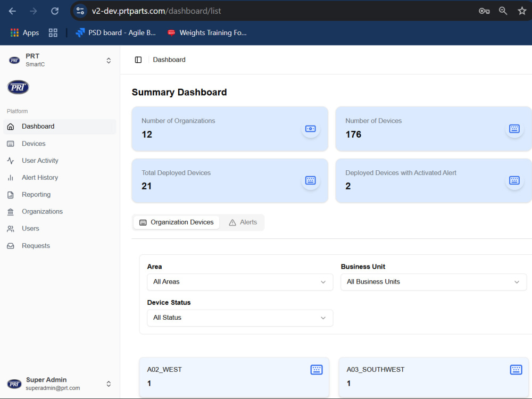The width and height of the screenshot is (532, 399).
Task: Click the Number of Organizations card icon
Action: tap(311, 129)
